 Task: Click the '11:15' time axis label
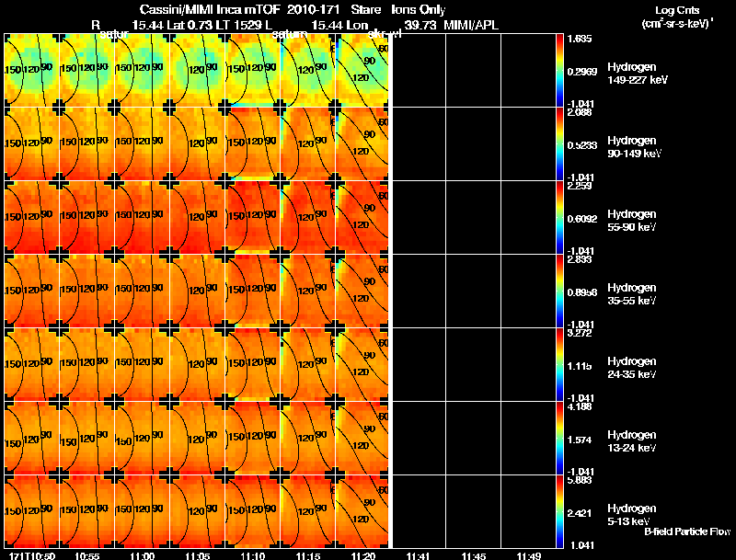pos(308,555)
